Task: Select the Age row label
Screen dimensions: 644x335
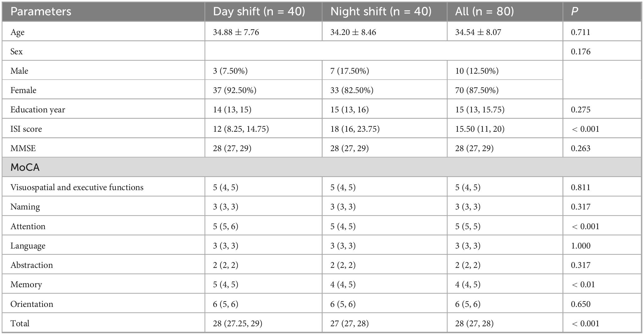Action: (17, 32)
